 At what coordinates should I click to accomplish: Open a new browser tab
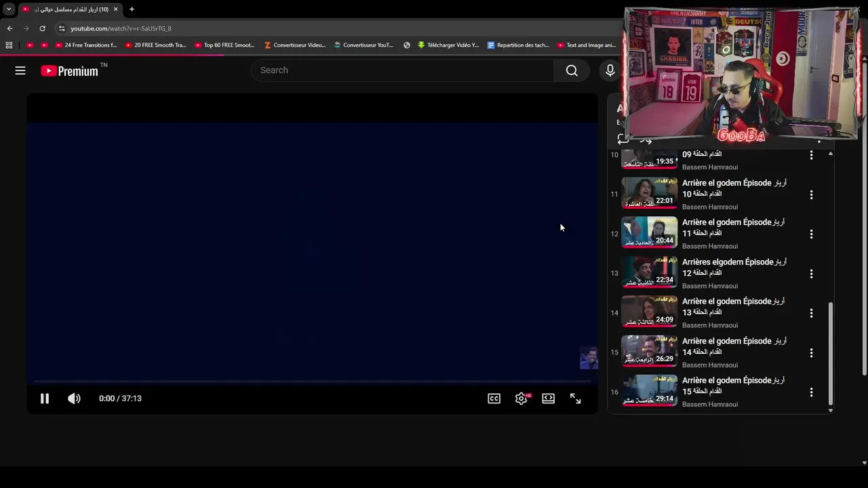132,9
